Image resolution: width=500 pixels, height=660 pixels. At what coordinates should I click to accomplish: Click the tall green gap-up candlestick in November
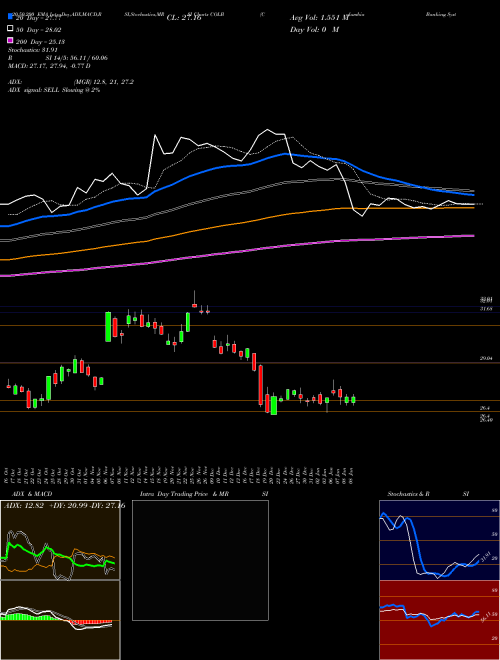(108, 327)
